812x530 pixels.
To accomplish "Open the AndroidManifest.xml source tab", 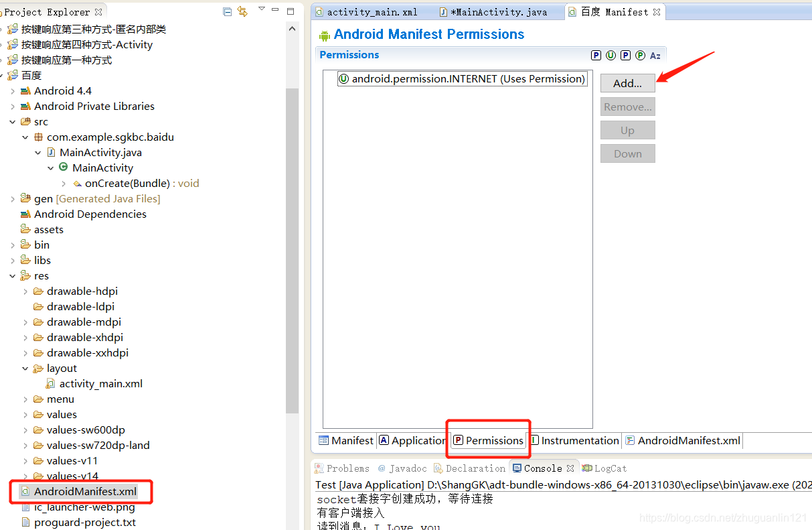I will [682, 440].
